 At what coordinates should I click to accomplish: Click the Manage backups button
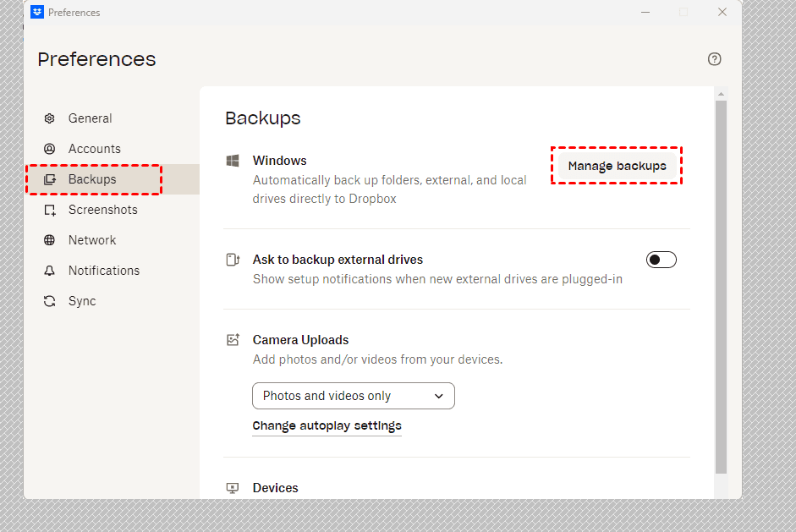point(617,165)
